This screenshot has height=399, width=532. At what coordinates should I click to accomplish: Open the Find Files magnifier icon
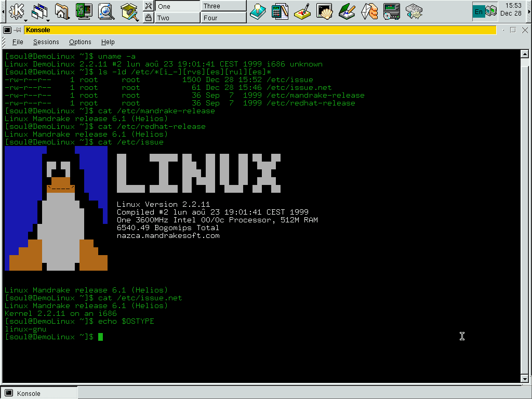(106, 11)
